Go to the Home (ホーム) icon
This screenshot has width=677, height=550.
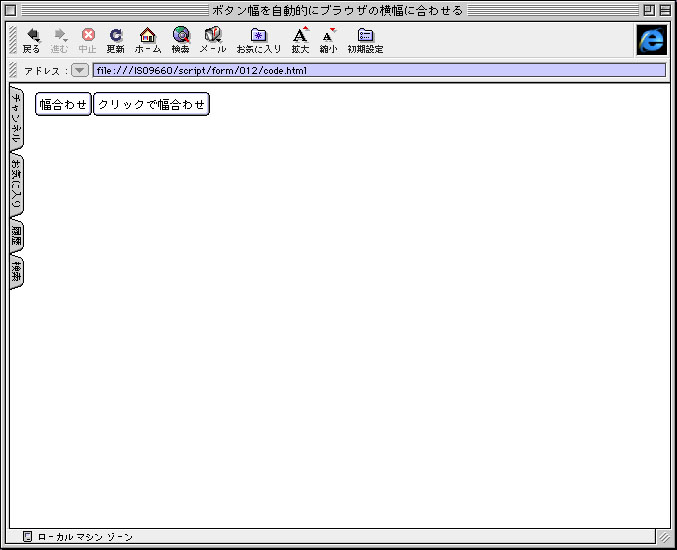click(x=147, y=36)
